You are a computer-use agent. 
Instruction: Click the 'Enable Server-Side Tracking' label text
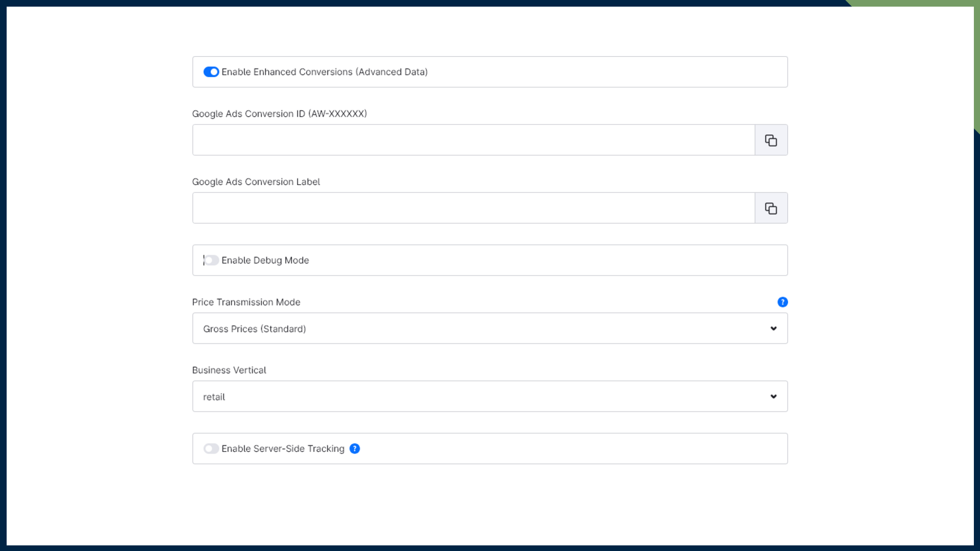point(283,448)
